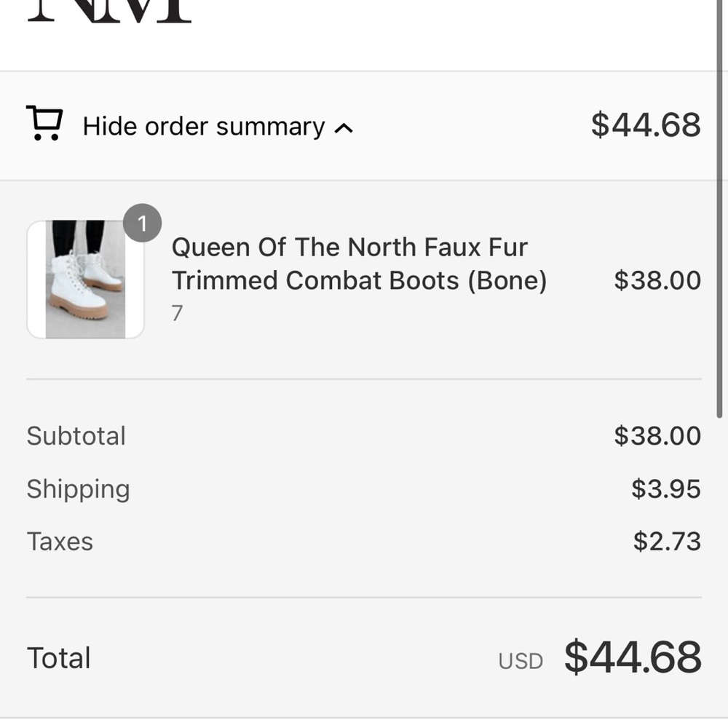The height and width of the screenshot is (728, 728).
Task: Open the combat boots product thumbnail
Action: (85, 280)
